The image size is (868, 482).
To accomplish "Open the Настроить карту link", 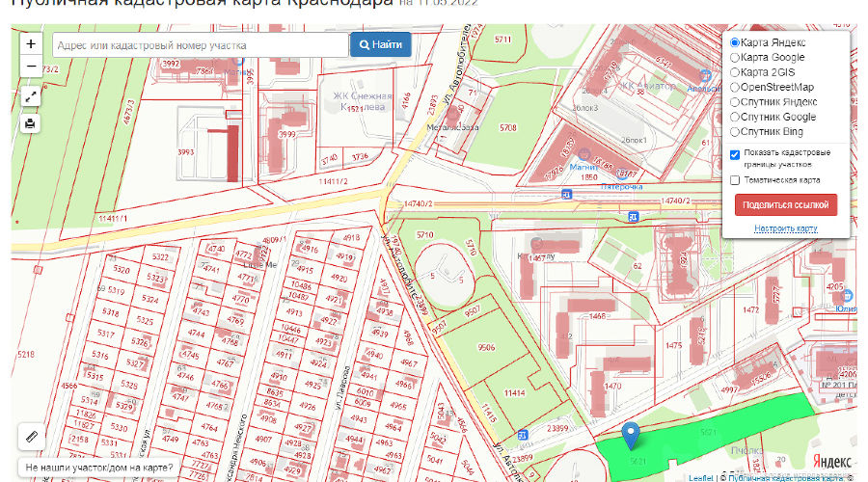I will tap(786, 228).
